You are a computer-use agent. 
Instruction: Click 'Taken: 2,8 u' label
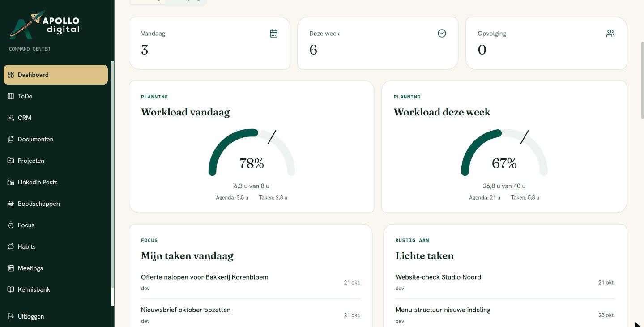tap(273, 197)
